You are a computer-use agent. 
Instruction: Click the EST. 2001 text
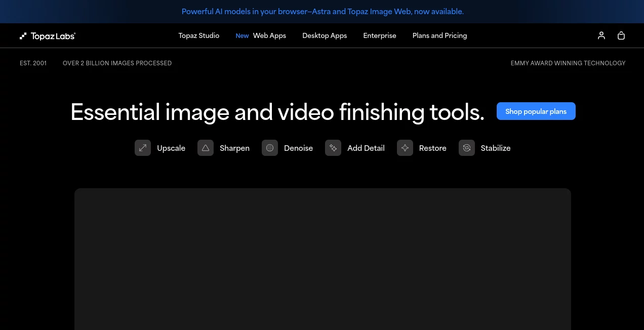33,63
